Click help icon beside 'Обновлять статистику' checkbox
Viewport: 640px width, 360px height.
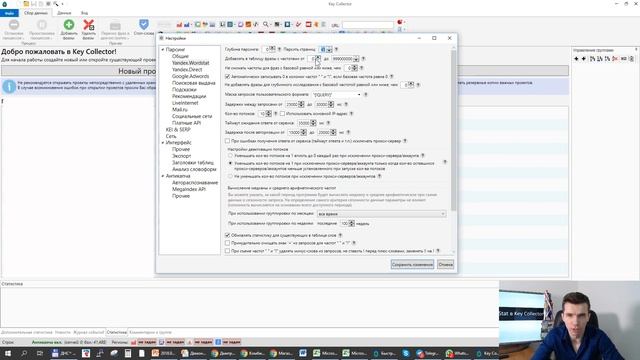coord(340,236)
